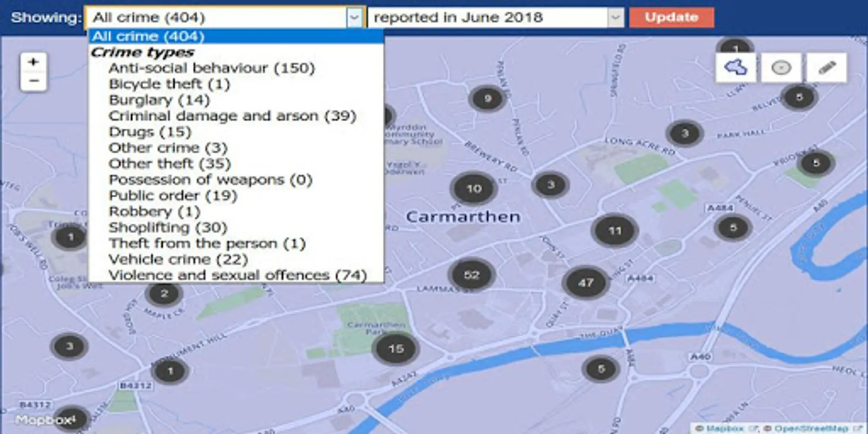Select the pencil draw tool
This screenshot has height=434, width=868.
tap(827, 68)
